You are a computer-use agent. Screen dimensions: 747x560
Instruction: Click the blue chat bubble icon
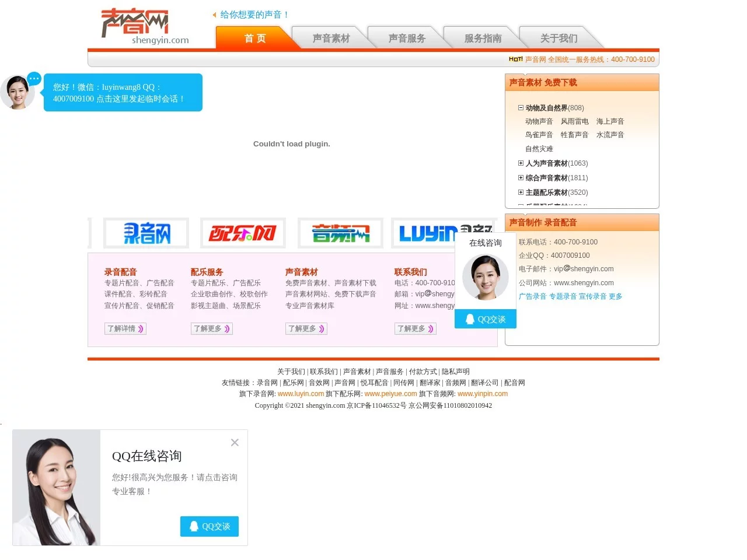[x=34, y=78]
